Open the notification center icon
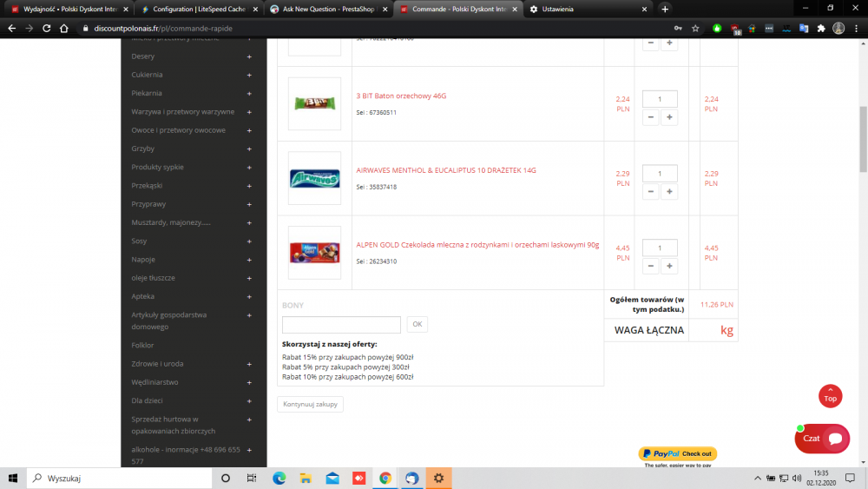This screenshot has height=489, width=868. (851, 478)
